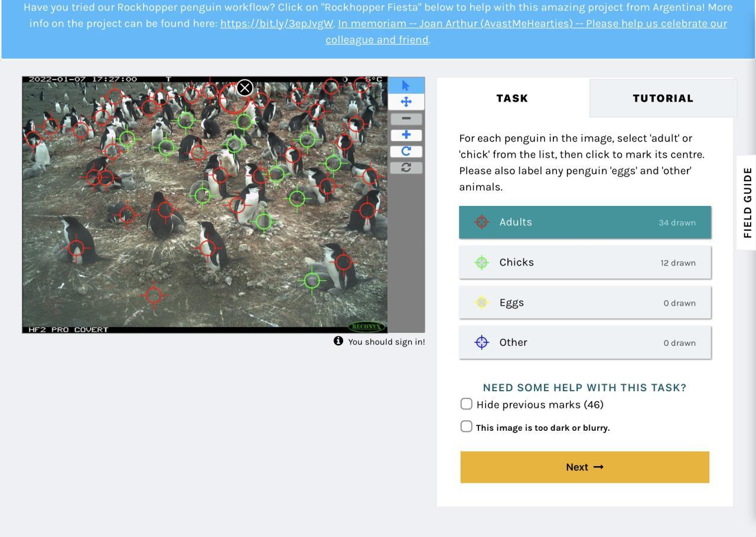This screenshot has width=756, height=537.
Task: Select the pan/move image tool
Action: pos(406,102)
